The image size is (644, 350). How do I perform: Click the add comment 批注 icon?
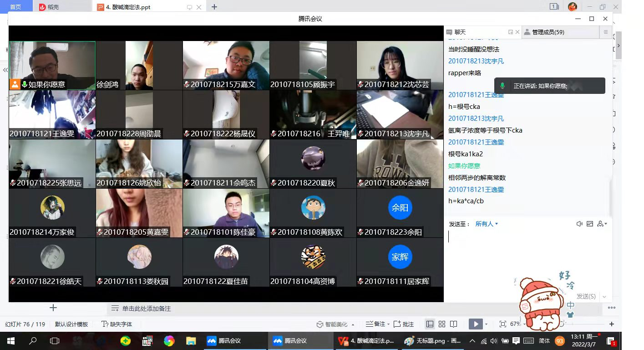[404, 324]
